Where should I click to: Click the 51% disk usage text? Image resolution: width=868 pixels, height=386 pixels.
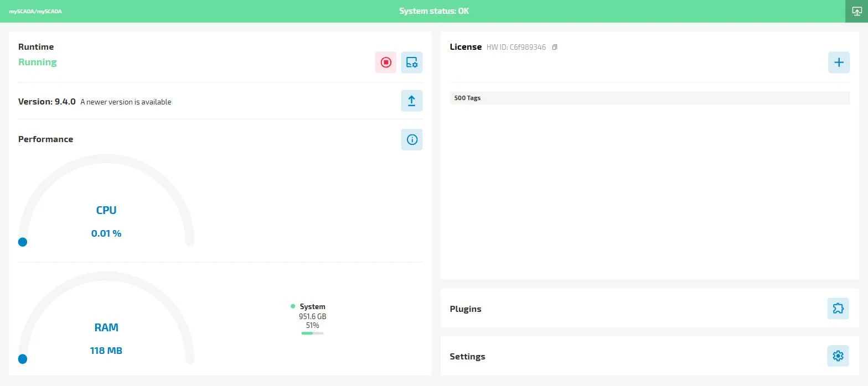(312, 326)
